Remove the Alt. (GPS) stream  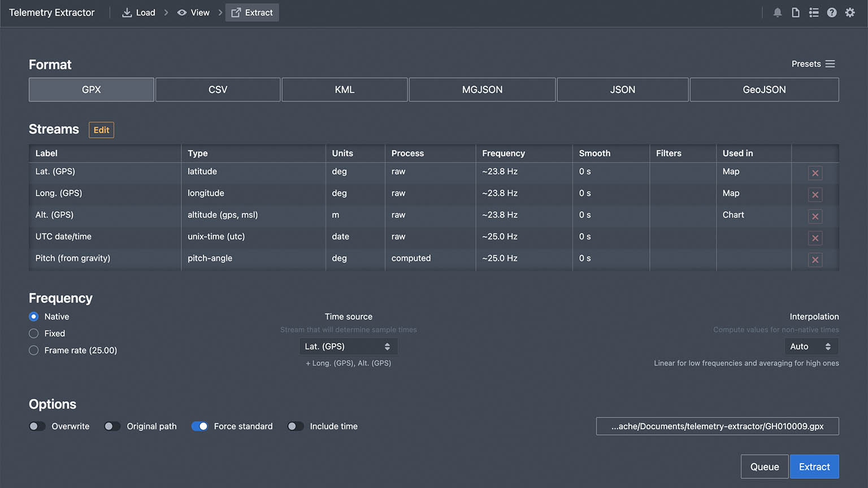pos(815,216)
